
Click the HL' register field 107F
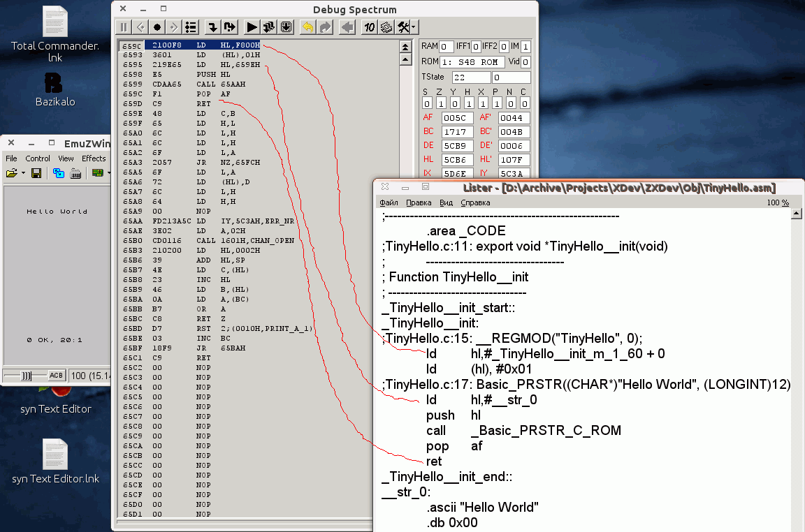(x=514, y=160)
